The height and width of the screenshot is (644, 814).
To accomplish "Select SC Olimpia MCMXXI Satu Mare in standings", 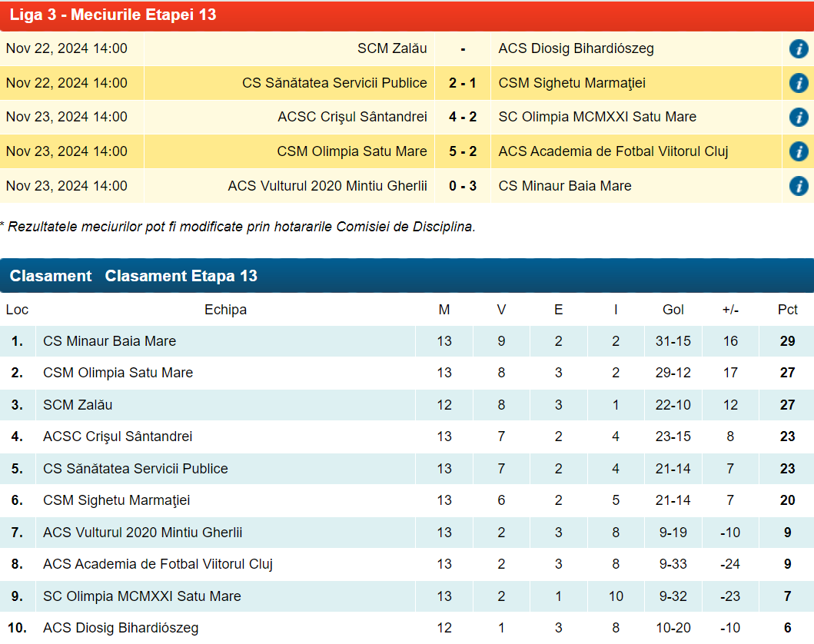I will tap(141, 596).
